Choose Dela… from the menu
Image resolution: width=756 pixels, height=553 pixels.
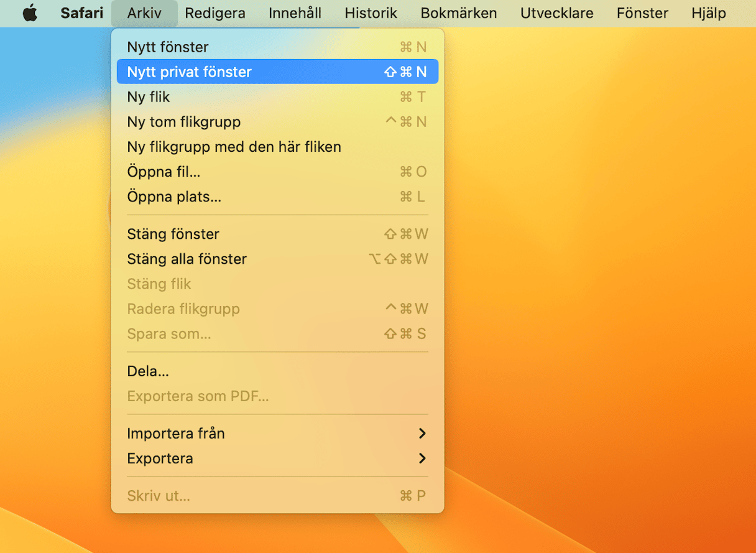(x=277, y=371)
